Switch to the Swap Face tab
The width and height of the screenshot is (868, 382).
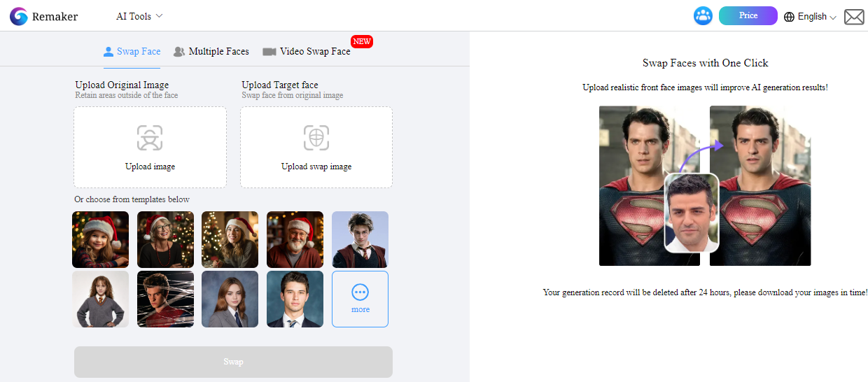132,51
